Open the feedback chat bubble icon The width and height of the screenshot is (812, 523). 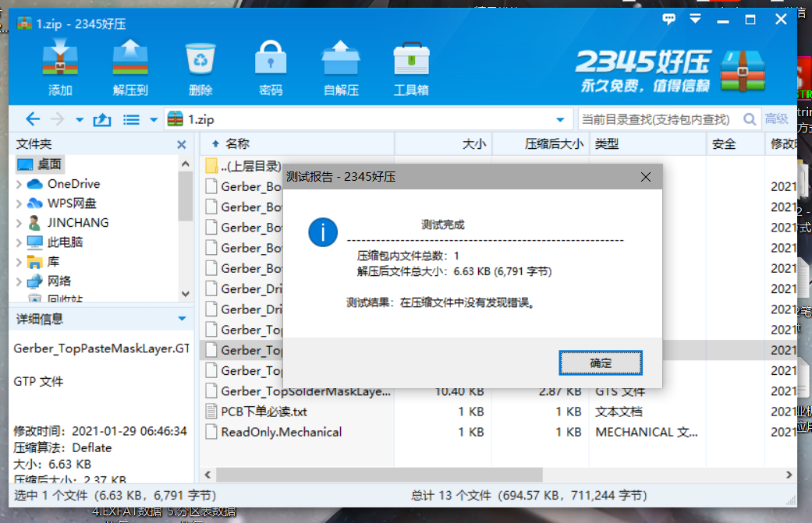[669, 19]
